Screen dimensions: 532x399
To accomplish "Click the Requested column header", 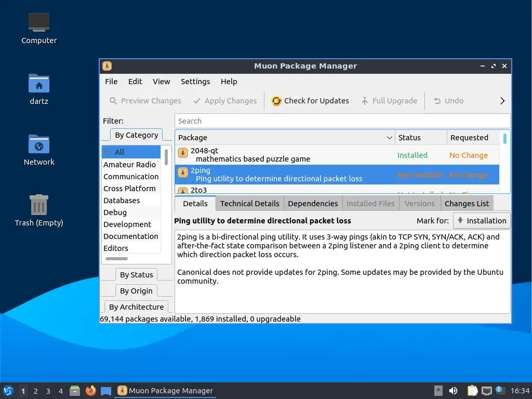I will (x=473, y=137).
